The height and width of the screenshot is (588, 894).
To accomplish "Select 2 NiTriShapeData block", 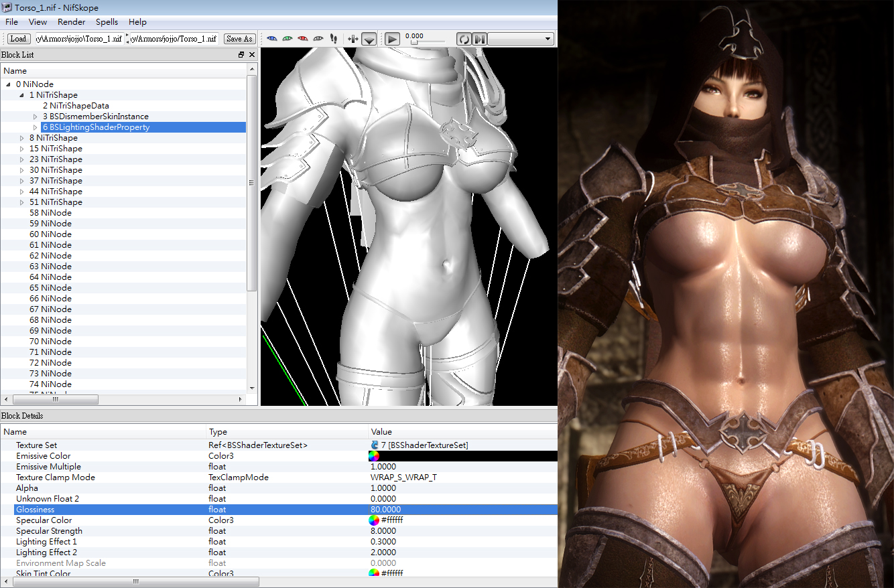I will click(x=76, y=106).
